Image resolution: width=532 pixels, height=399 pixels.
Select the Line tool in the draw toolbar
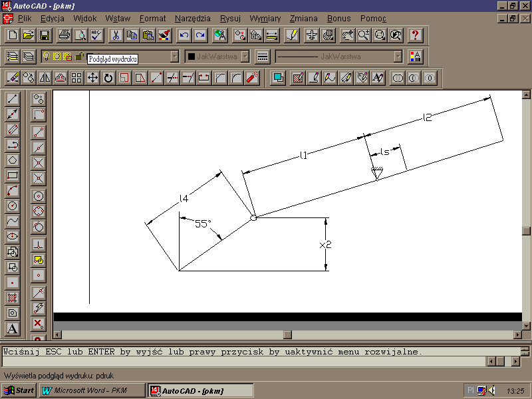click(12, 99)
